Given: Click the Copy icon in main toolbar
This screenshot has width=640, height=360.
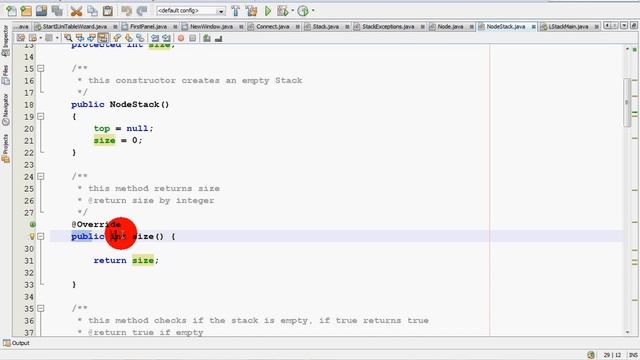Looking at the screenshot, I should 92,11.
